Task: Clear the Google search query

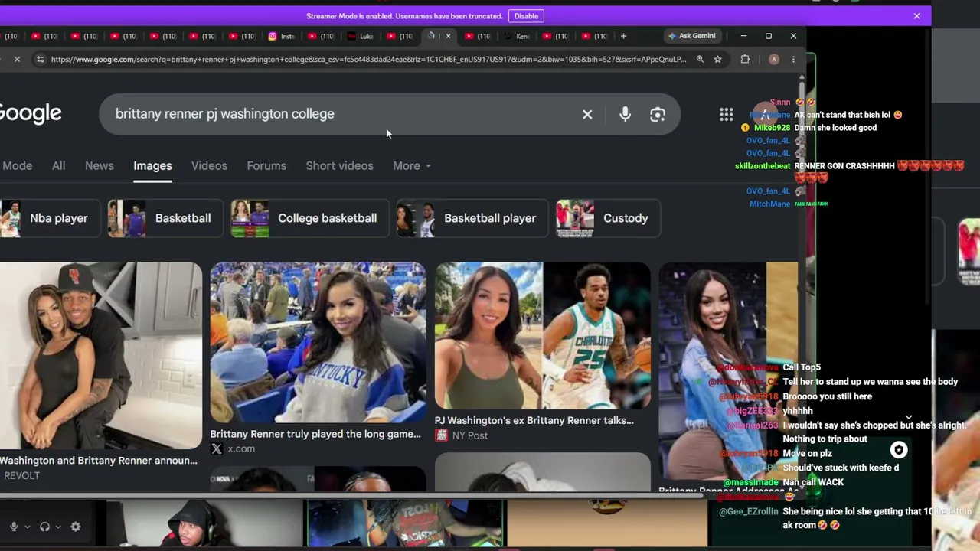Action: tap(587, 114)
